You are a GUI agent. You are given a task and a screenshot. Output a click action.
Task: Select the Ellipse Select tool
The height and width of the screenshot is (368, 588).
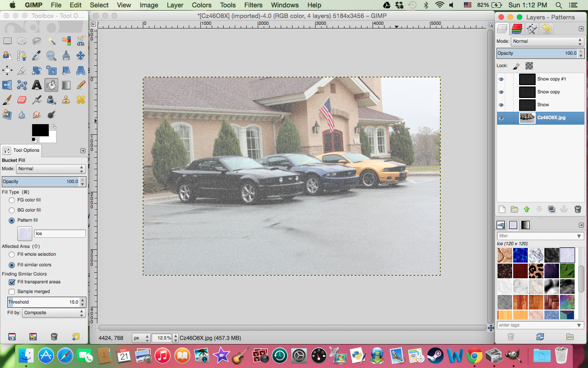pos(22,41)
